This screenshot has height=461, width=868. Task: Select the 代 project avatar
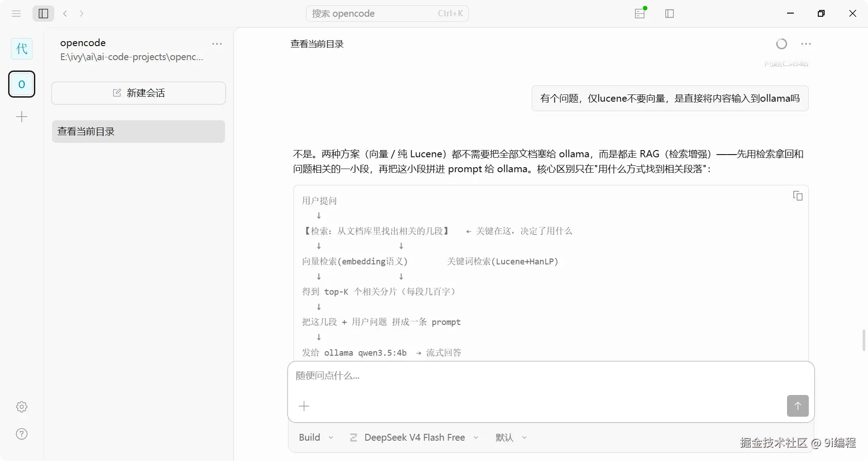click(x=22, y=48)
